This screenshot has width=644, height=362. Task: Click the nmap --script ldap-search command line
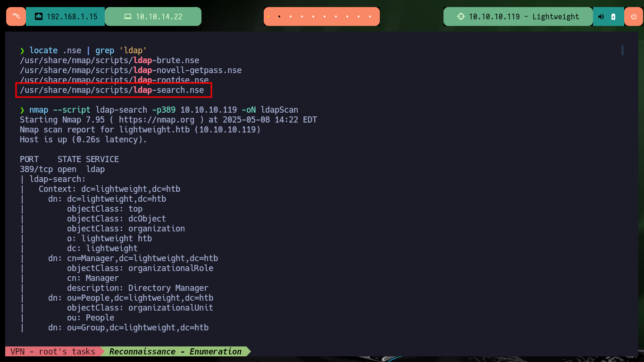click(164, 110)
